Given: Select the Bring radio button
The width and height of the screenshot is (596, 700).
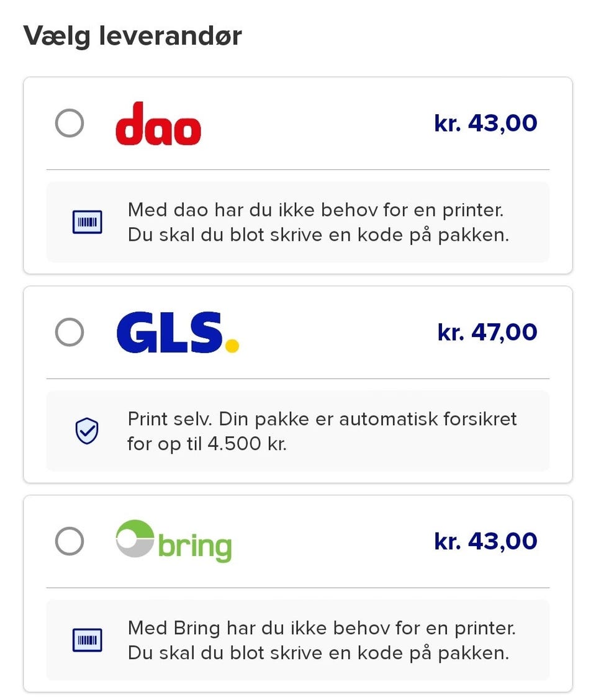Looking at the screenshot, I should pos(69,541).
